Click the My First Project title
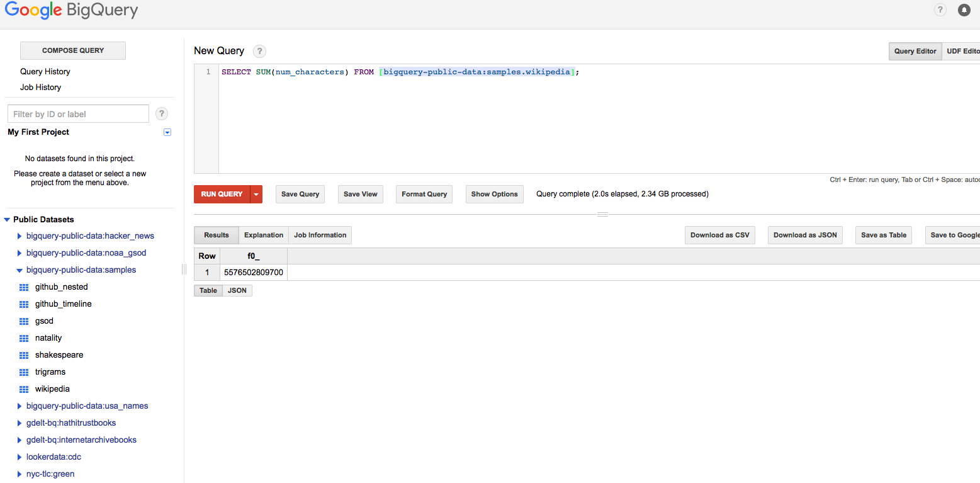The image size is (980, 483). (38, 132)
